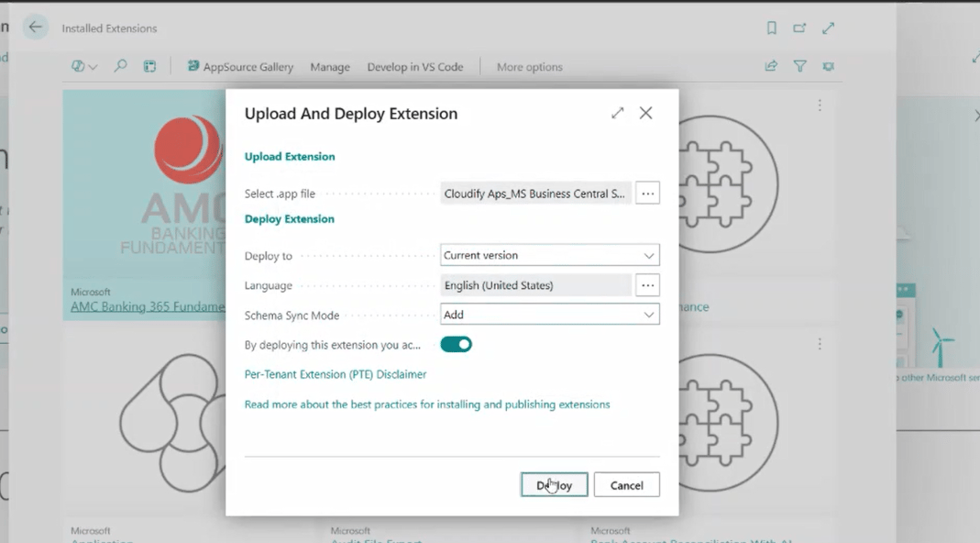This screenshot has width=980, height=543.
Task: Click the Select .app file name field
Action: coord(535,194)
